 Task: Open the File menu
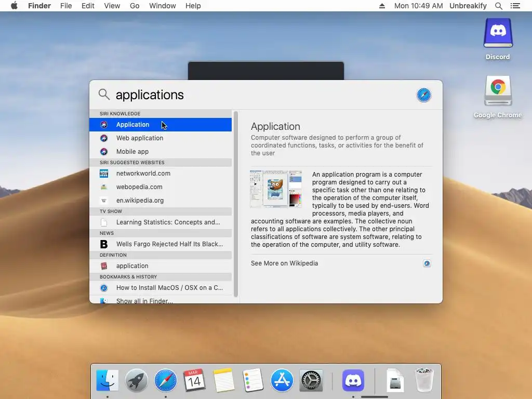pos(66,6)
